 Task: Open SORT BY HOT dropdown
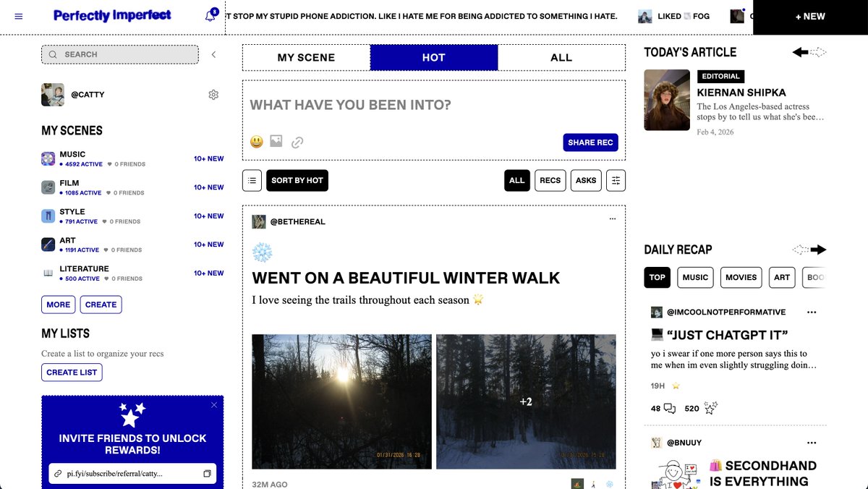[x=297, y=180]
